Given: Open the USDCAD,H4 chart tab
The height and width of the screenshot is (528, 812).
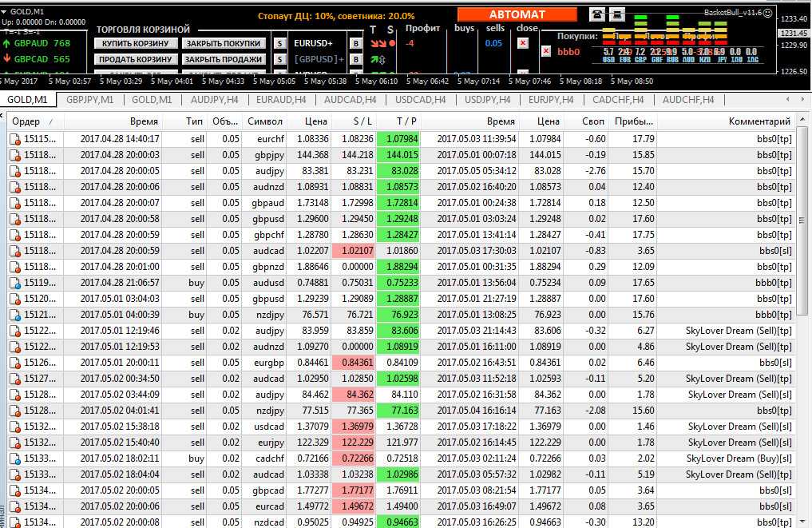Looking at the screenshot, I should coord(420,100).
